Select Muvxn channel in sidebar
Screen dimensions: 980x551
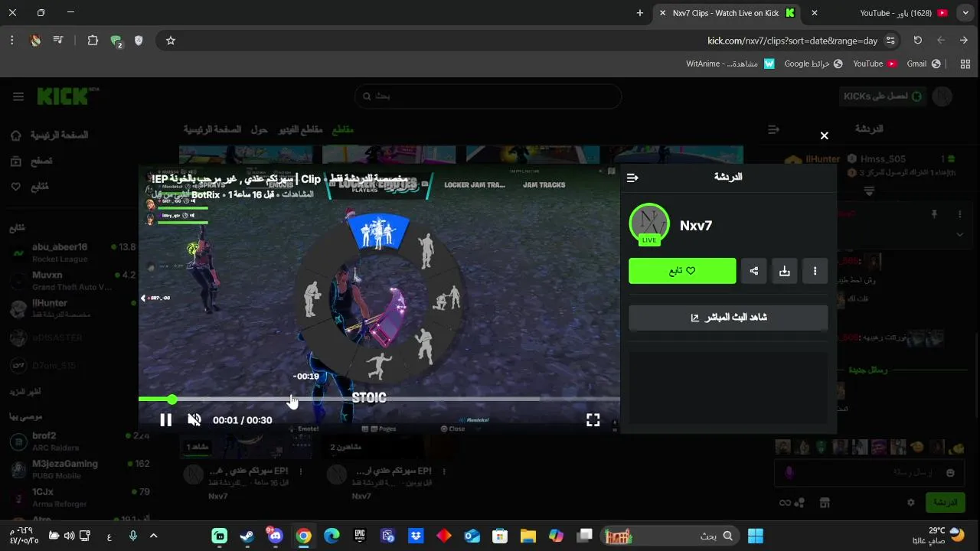(73, 280)
